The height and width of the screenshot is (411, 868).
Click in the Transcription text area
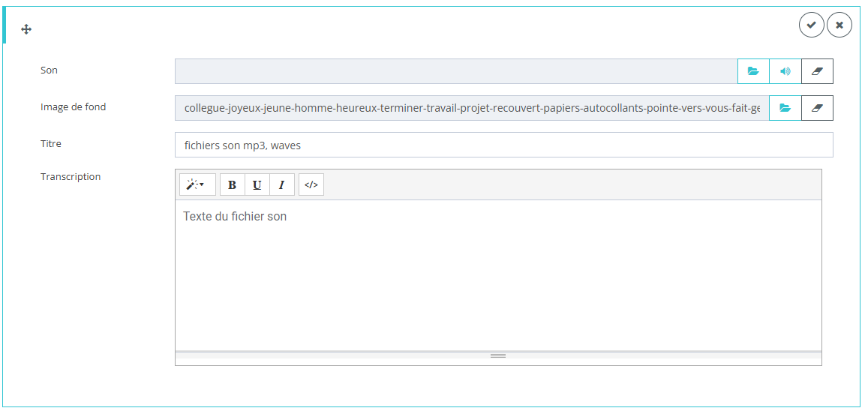(x=498, y=277)
